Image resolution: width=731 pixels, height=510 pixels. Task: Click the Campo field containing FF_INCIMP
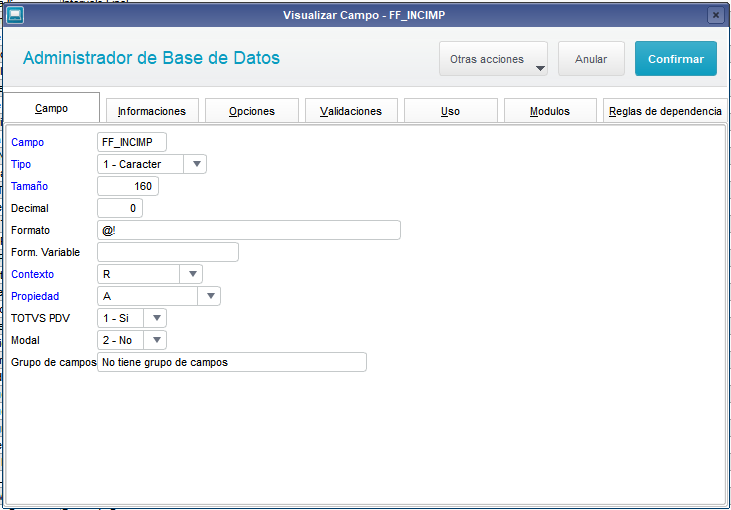point(132,142)
